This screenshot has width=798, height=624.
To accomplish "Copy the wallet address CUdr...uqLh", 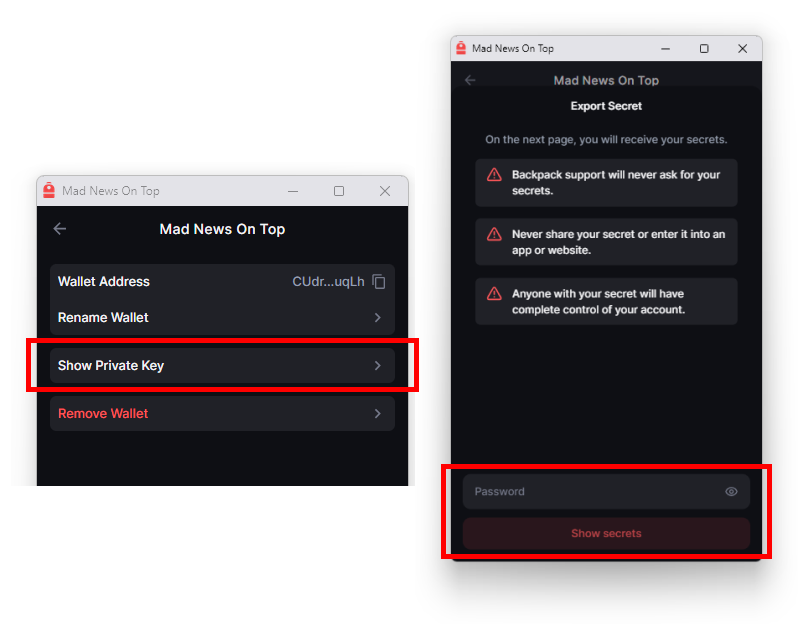I will 379,281.
